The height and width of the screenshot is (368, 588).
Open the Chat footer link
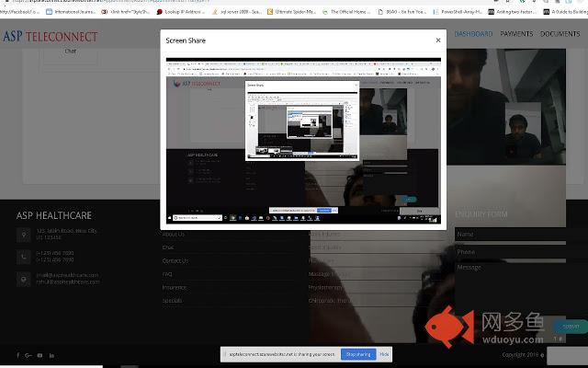tap(168, 247)
